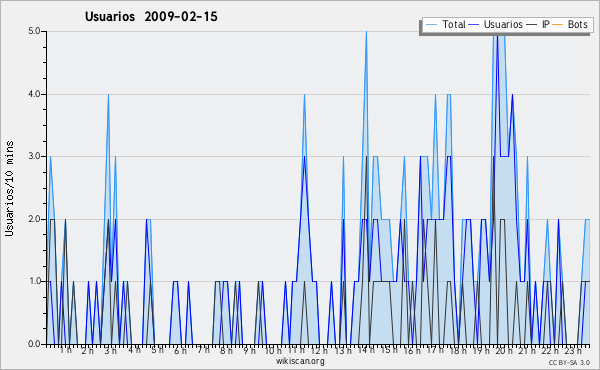Click the "CC BY-SA 3.0" license text
The image size is (600, 370).
tap(569, 363)
